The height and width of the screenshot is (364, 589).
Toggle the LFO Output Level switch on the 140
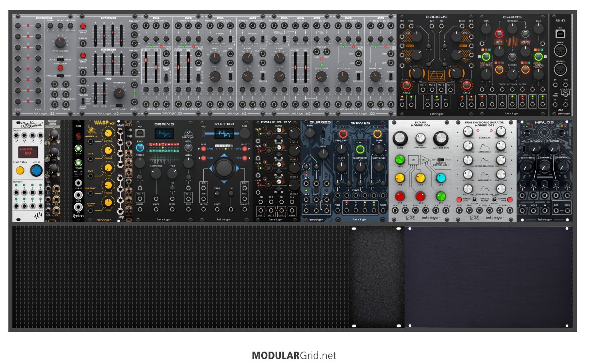[x=118, y=106]
